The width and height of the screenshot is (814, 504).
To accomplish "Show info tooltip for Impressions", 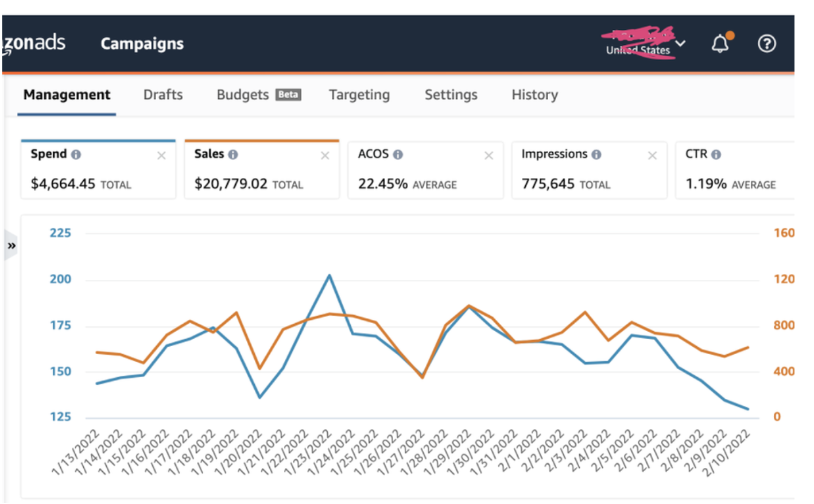I will 596,154.
